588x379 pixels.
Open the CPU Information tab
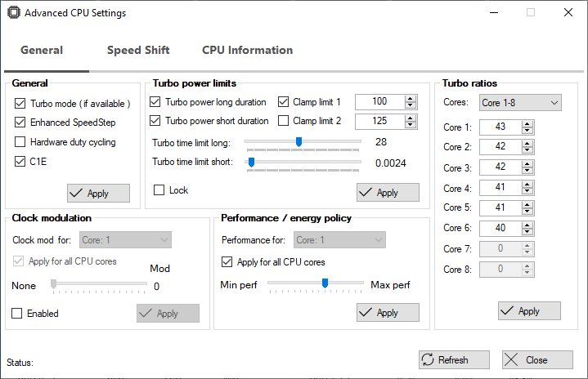click(x=247, y=50)
